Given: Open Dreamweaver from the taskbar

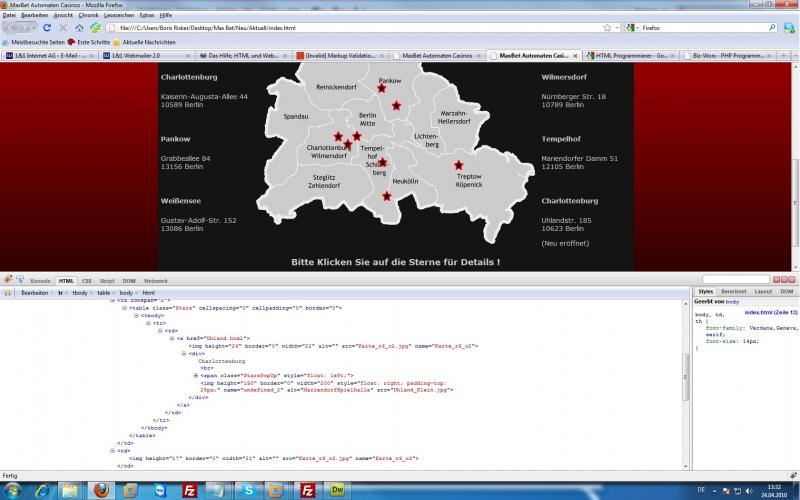Looking at the screenshot, I should (x=338, y=490).
